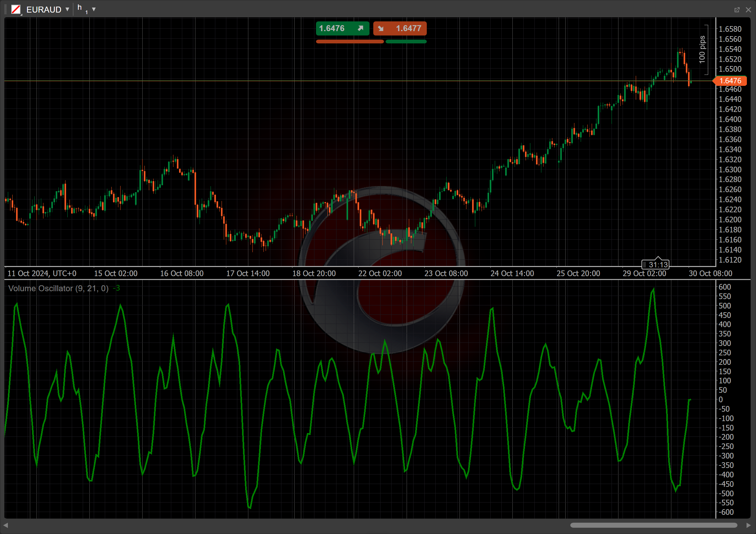Open the h1 timeframe dropdown
The image size is (756, 534).
(95, 9)
